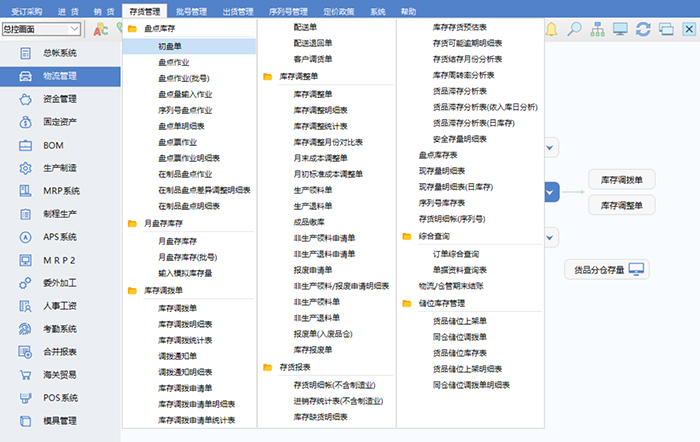Screen dimensions: 700x442
Task: Click the ABC spell-check toolbar icon
Action: pos(101,30)
